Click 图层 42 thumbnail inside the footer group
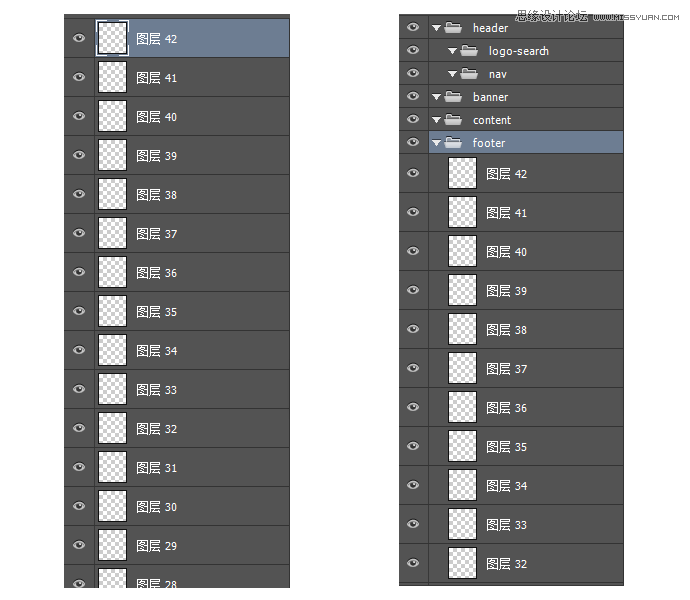 (x=462, y=174)
